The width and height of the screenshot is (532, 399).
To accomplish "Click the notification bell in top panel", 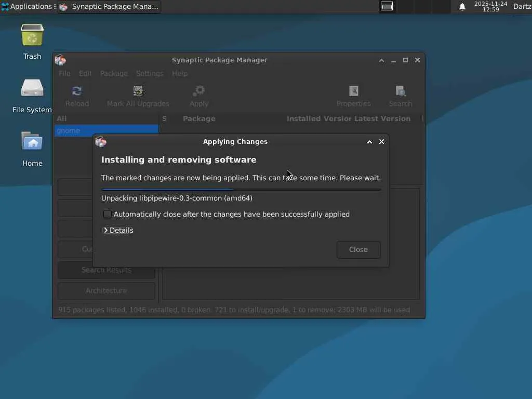I will [462, 7].
